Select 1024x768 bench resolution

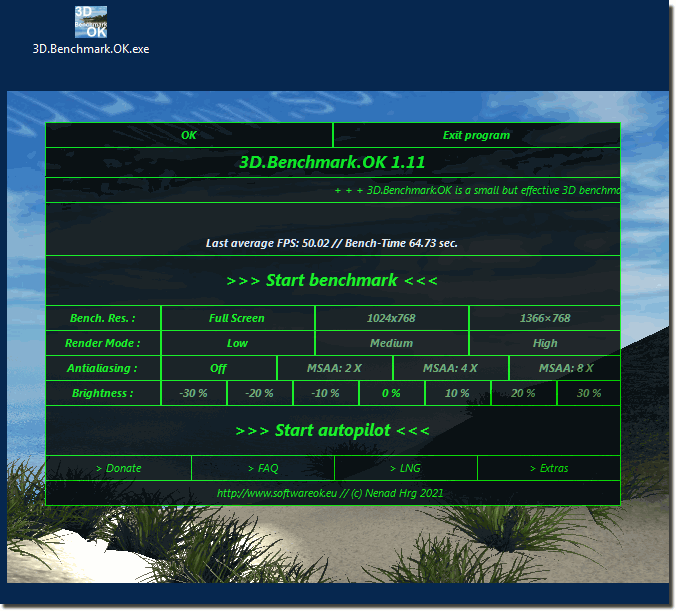[x=391, y=318]
